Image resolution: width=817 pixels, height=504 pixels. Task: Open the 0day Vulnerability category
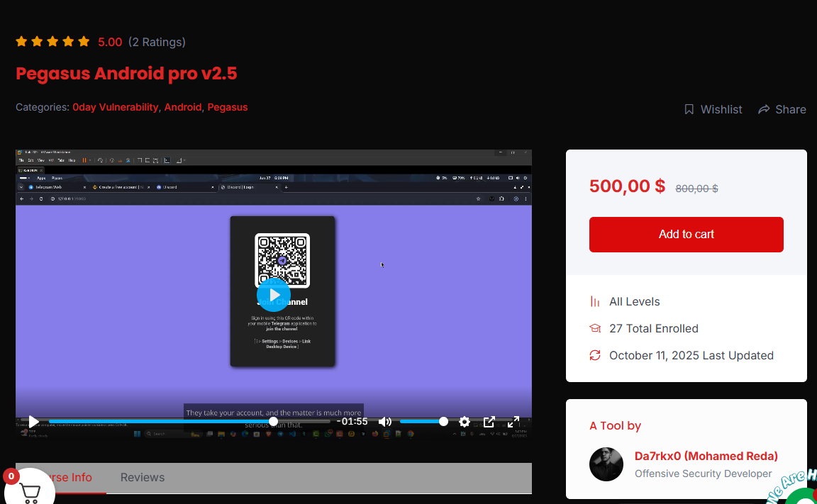pos(115,107)
